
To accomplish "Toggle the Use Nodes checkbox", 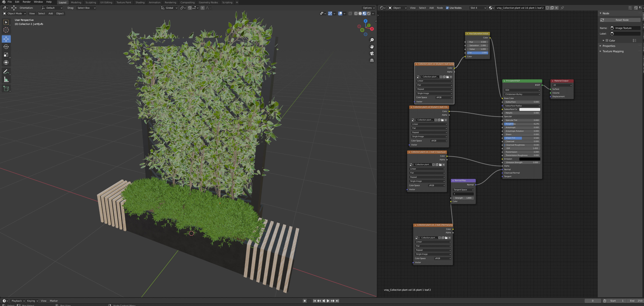I will [x=447, y=8].
